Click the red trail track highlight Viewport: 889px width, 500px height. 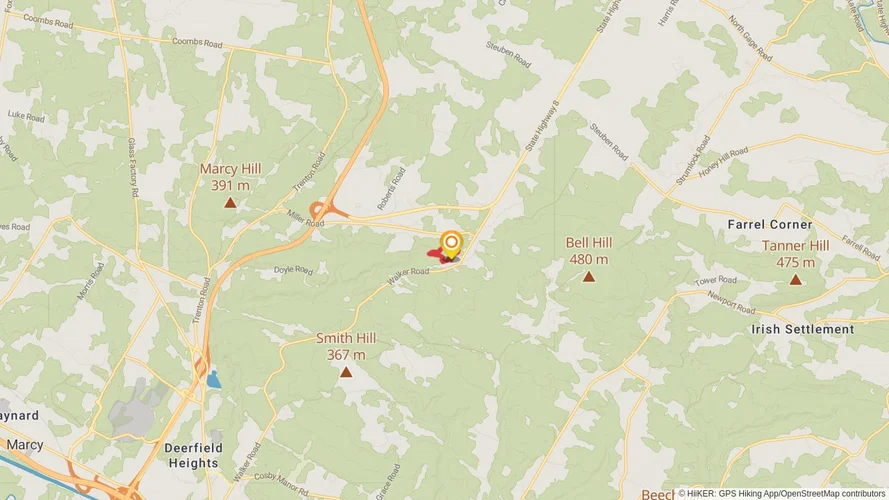[x=439, y=255]
